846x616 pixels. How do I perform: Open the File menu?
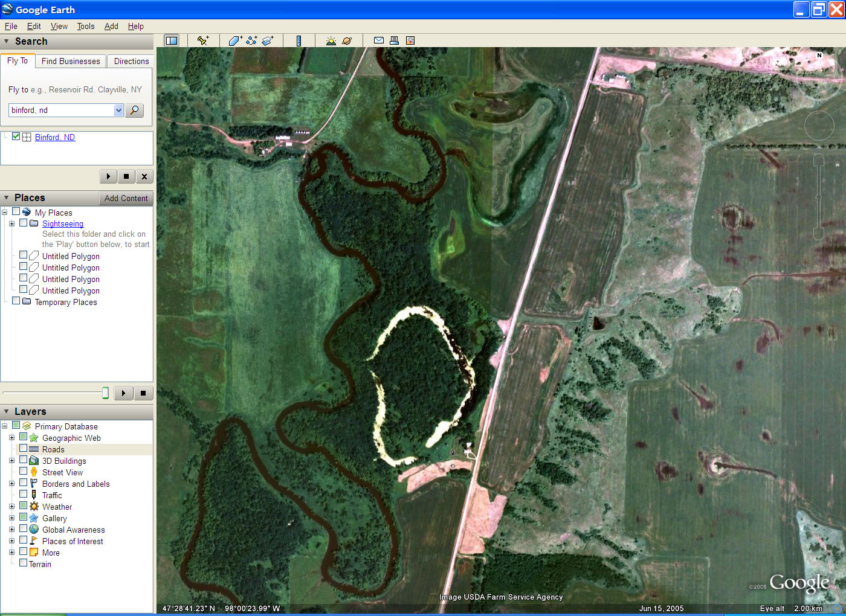point(11,26)
